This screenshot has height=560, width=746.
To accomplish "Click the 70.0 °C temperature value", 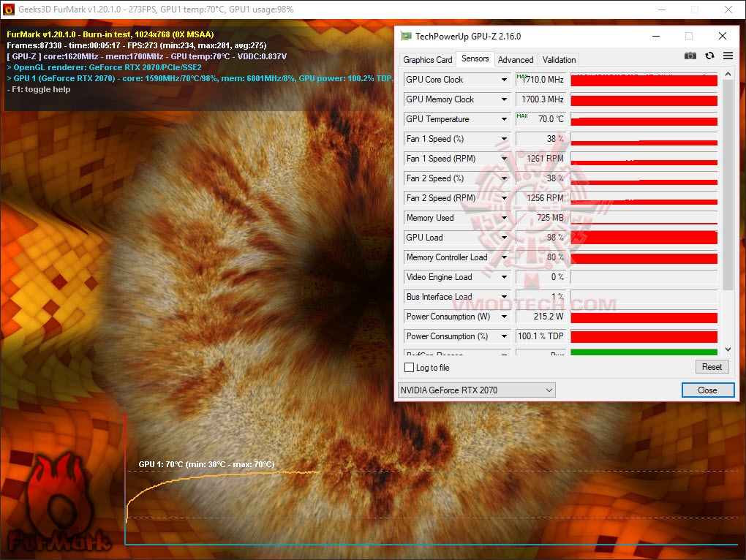I will point(541,119).
